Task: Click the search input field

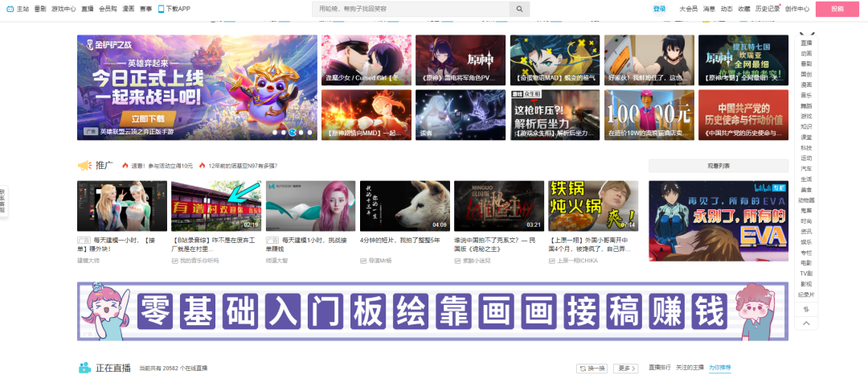Action: point(411,9)
